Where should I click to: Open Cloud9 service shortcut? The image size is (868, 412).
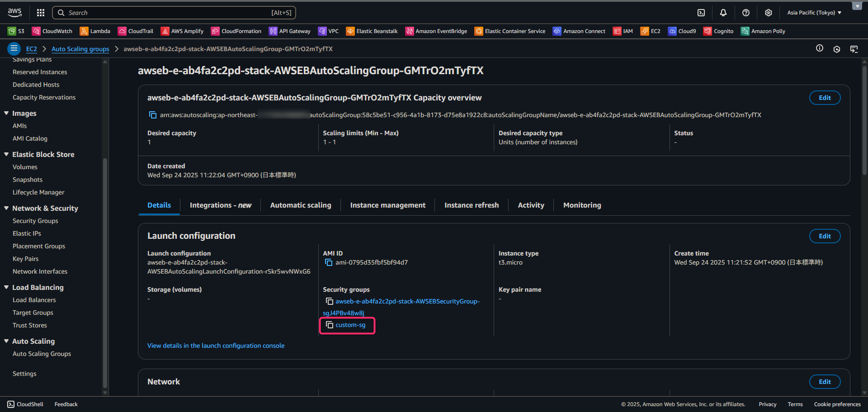coord(682,31)
